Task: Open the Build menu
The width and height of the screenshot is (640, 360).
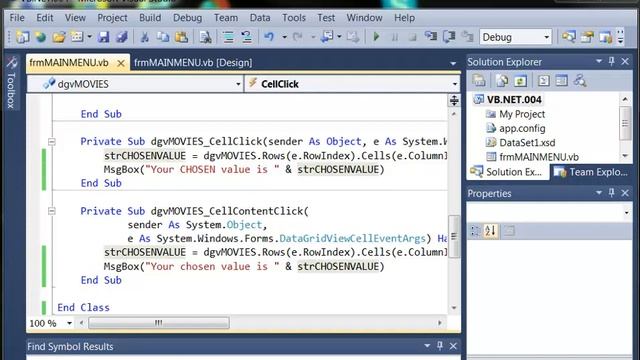Action: click(150, 18)
